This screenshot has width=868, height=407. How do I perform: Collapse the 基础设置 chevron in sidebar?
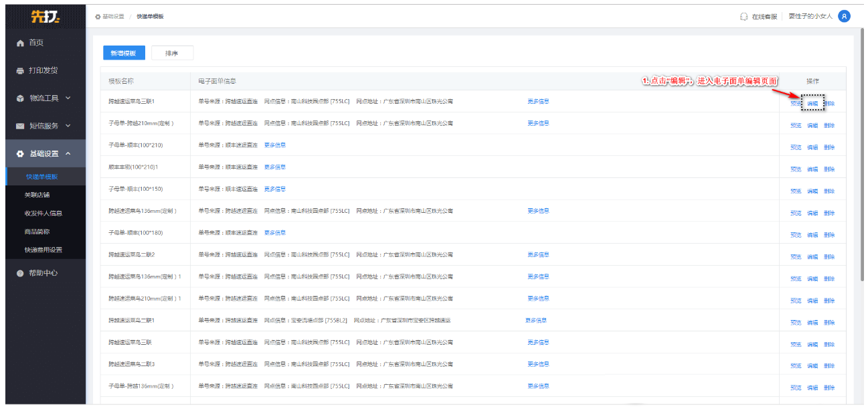[68, 154]
